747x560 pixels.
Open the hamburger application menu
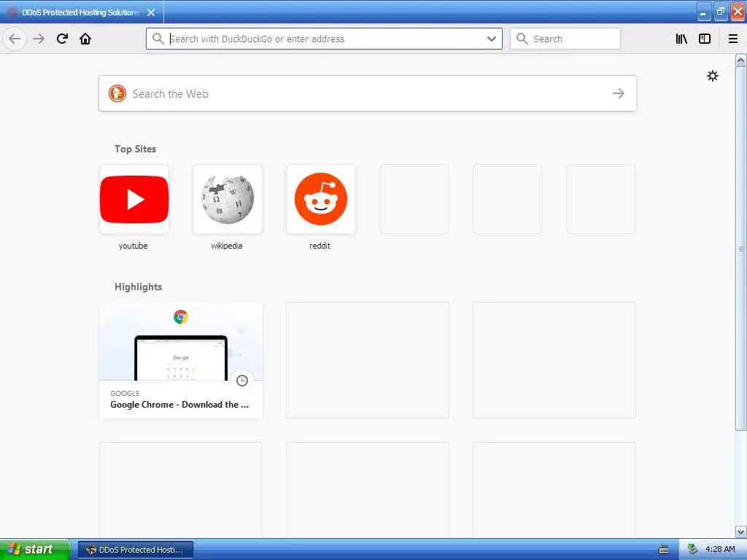pyautogui.click(x=733, y=39)
